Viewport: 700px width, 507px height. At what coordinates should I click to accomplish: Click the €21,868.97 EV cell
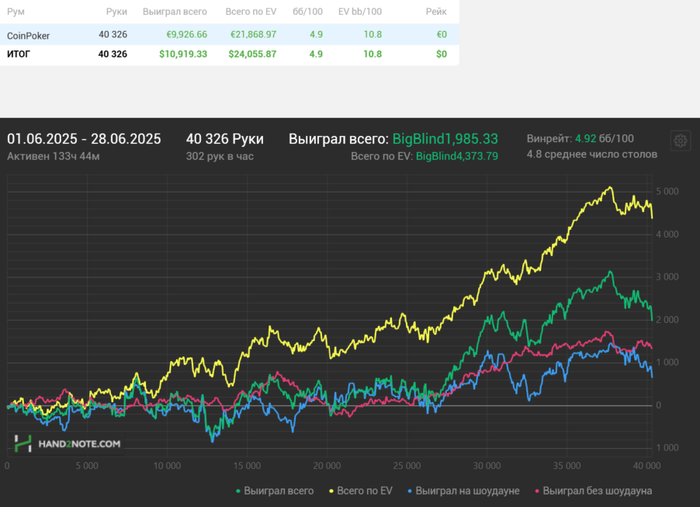click(253, 34)
